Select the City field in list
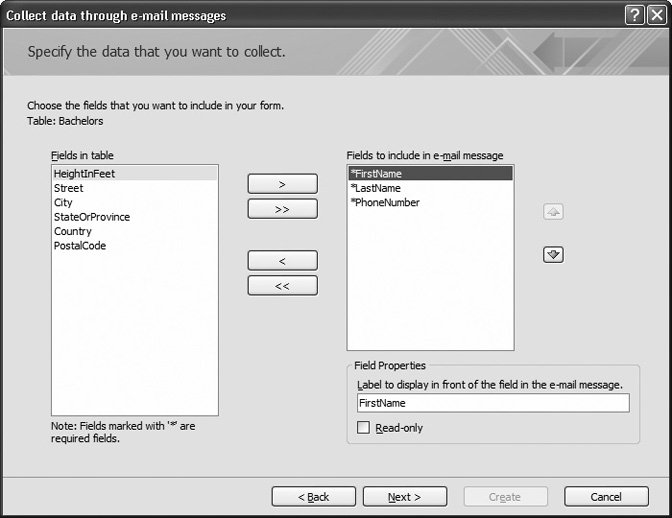Viewport: 672px width, 518px height. (x=64, y=202)
